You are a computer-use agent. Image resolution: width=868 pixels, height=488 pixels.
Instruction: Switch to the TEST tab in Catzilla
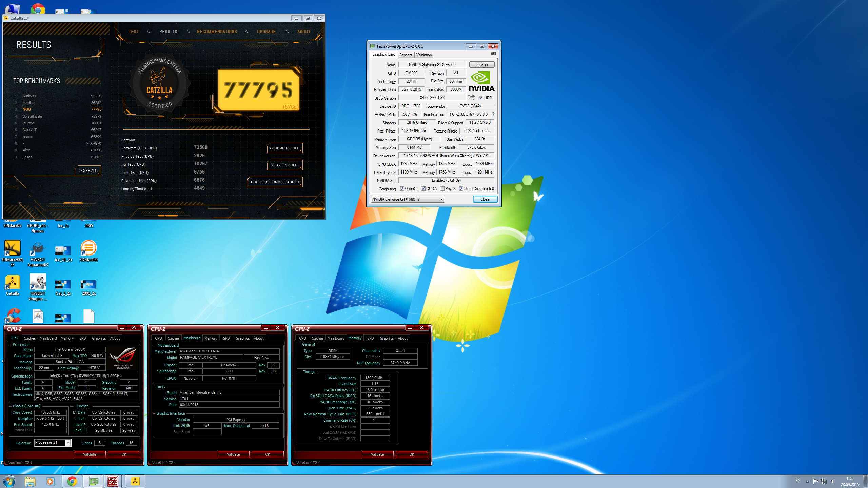(134, 31)
